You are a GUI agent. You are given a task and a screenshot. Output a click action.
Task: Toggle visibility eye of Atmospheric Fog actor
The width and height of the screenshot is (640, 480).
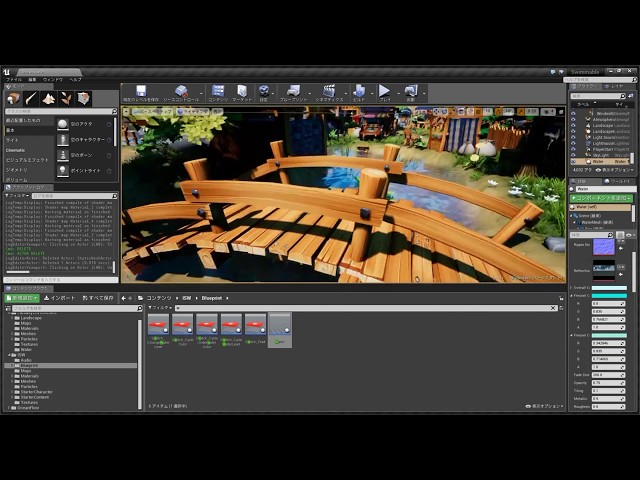pyautogui.click(x=573, y=120)
